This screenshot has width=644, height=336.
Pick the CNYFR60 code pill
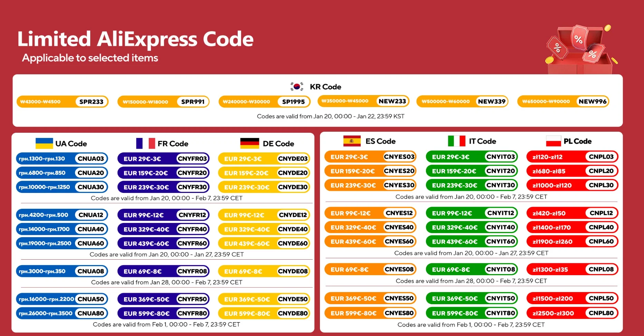[163, 243]
